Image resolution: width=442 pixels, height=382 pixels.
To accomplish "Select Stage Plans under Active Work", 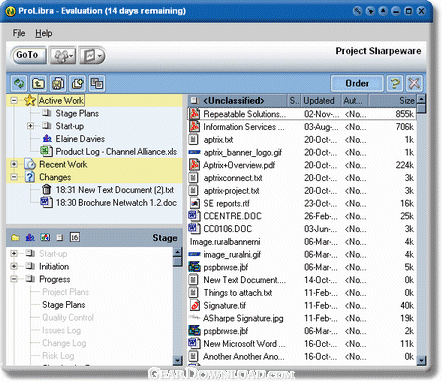I will [x=77, y=113].
